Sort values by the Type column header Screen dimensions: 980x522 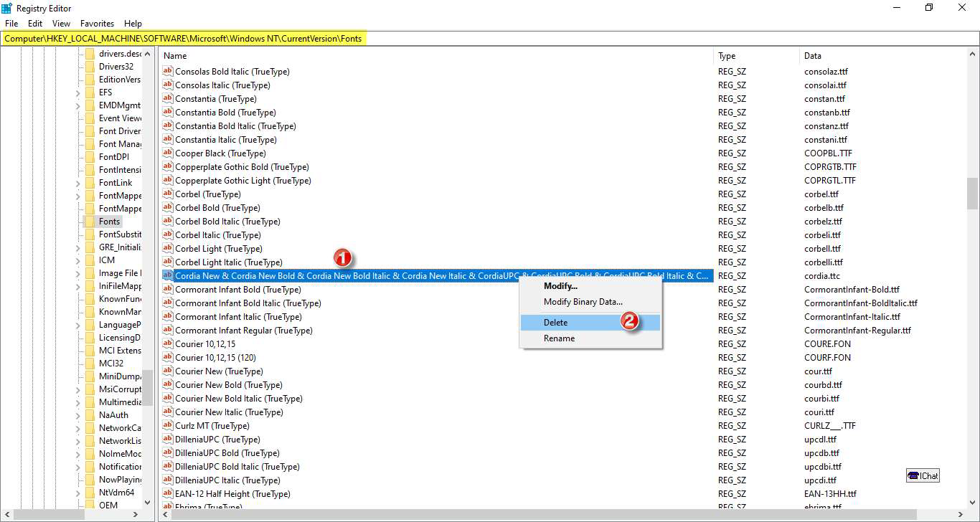[727, 56]
